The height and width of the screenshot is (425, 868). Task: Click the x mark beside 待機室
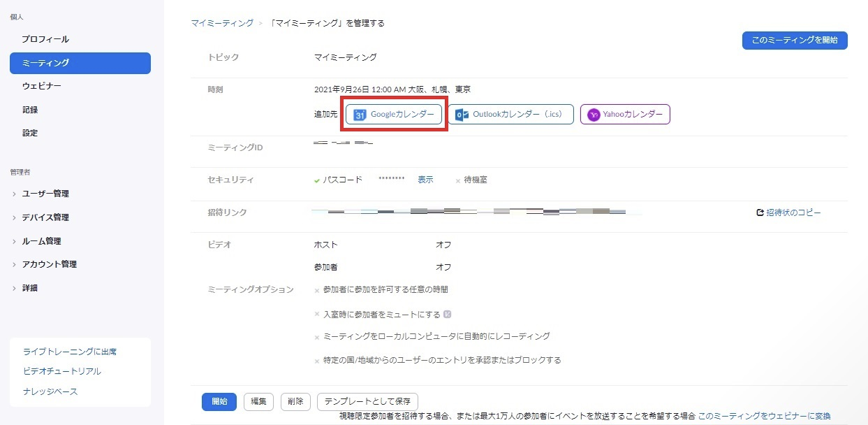[x=458, y=180]
